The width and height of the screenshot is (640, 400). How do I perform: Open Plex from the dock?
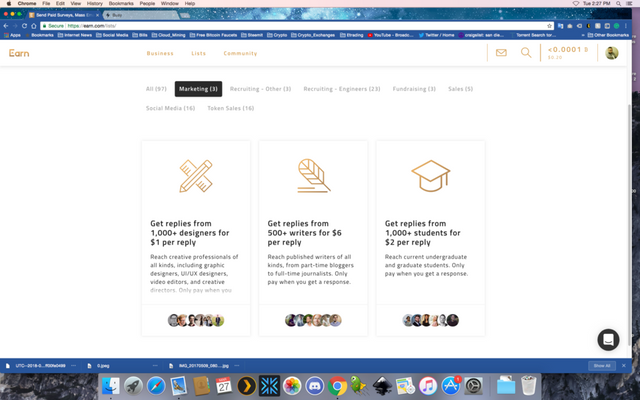click(x=247, y=385)
